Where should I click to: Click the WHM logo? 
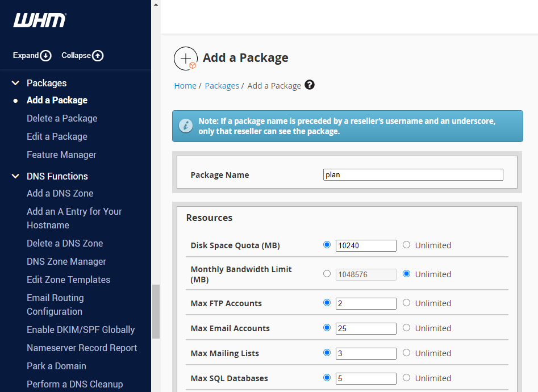pos(40,20)
